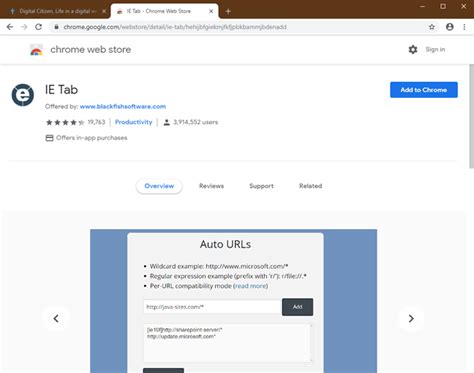This screenshot has width=474, height=373.
Task: Open the Related tab
Action: point(310,186)
